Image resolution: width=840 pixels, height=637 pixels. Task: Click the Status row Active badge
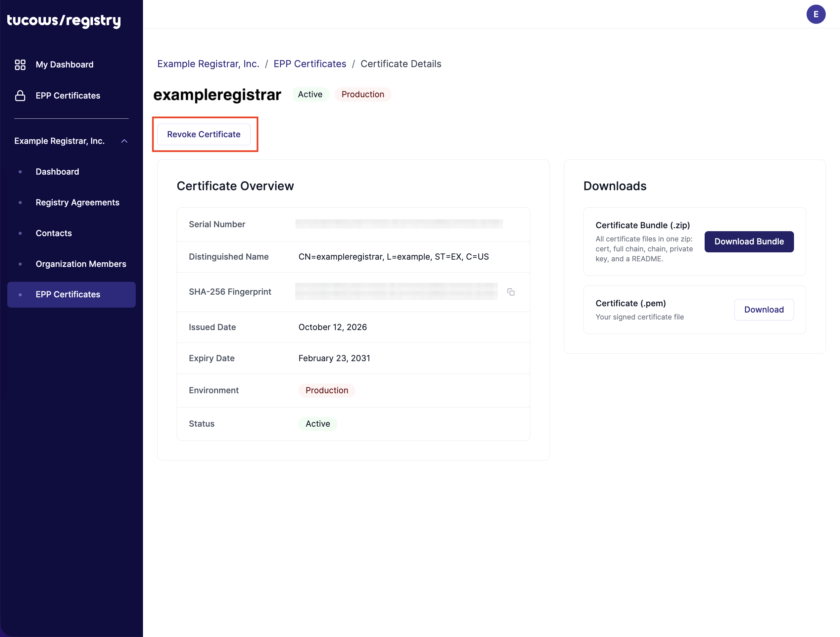[317, 424]
